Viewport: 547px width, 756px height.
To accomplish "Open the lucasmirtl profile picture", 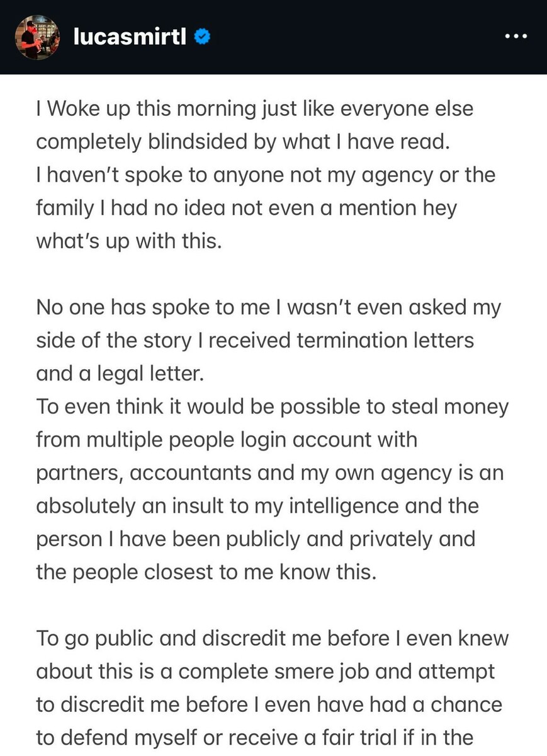I will point(37,37).
